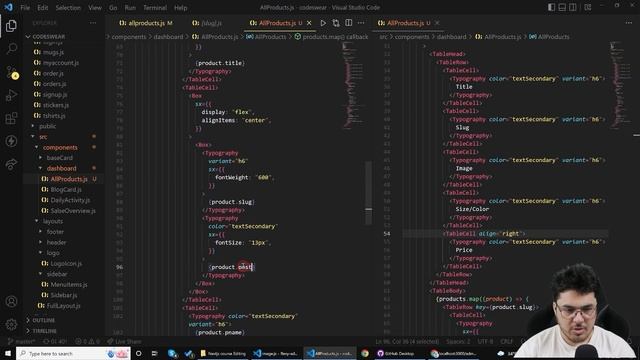This screenshot has width=640, height=360.
Task: Click the left editor minimap
Action: pyautogui.click(x=353, y=86)
